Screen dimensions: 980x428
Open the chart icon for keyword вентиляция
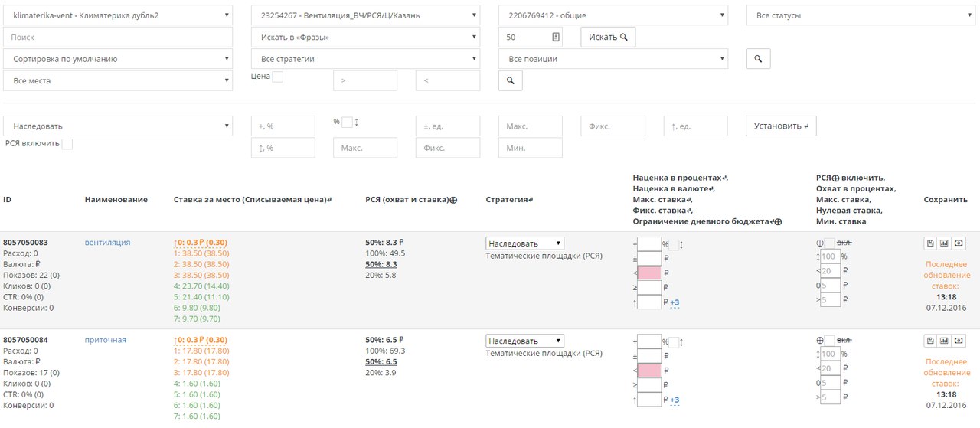[x=944, y=243]
